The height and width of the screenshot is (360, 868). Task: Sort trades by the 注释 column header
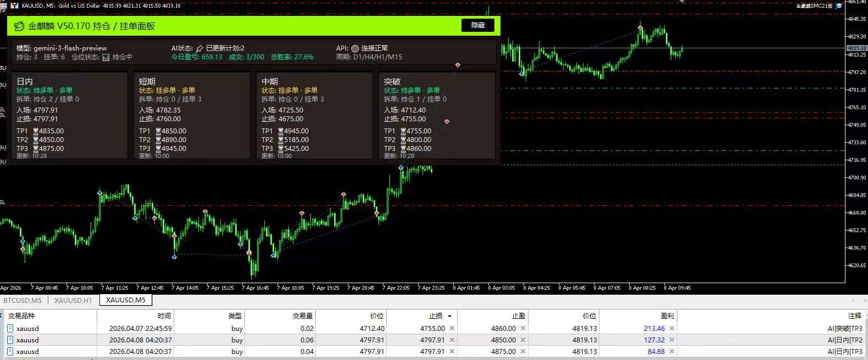[771, 316]
